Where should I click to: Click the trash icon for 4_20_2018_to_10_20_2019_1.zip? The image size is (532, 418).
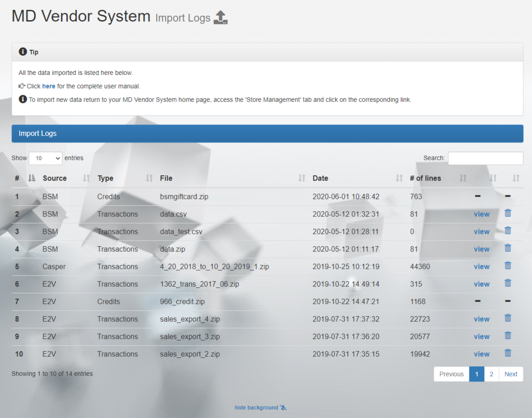tap(508, 265)
